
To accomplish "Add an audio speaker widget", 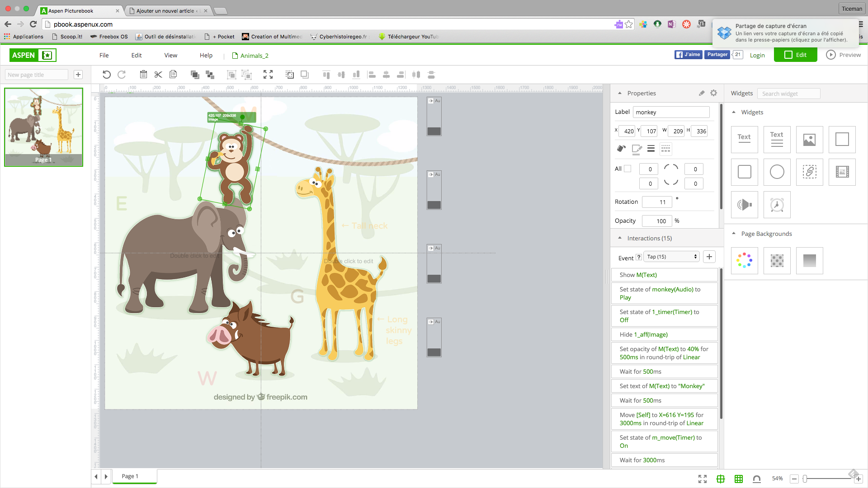I will tap(744, 204).
